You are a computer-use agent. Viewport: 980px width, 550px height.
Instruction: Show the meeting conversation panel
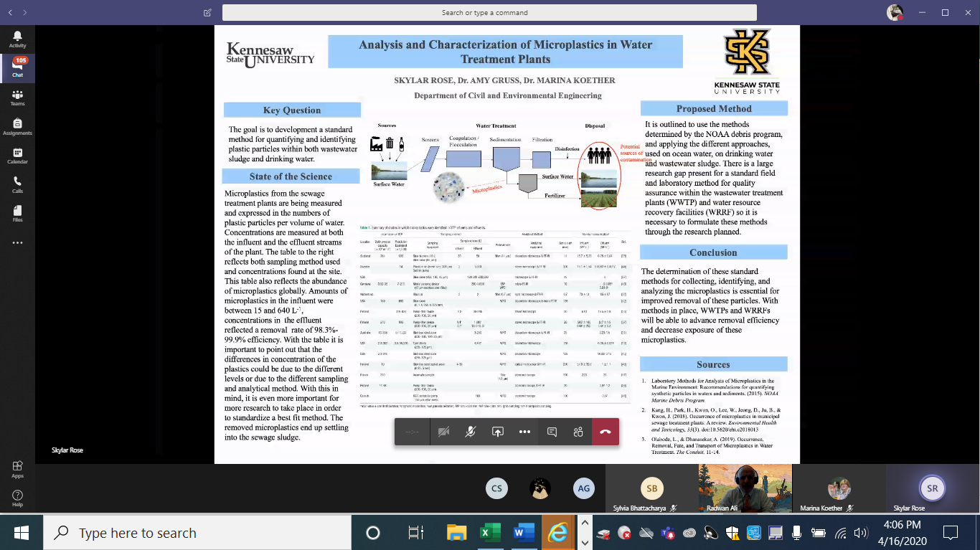(552, 432)
